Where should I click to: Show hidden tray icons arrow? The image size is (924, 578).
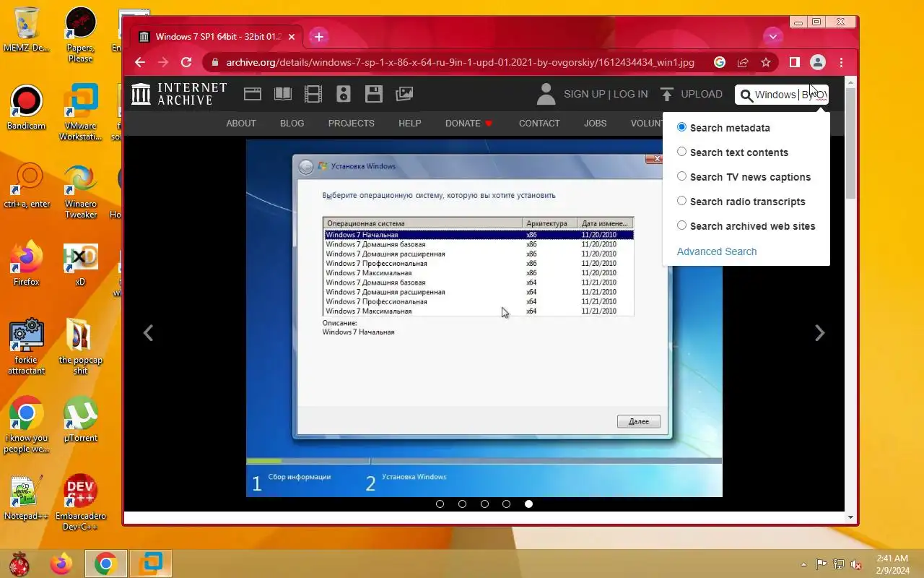803,564
